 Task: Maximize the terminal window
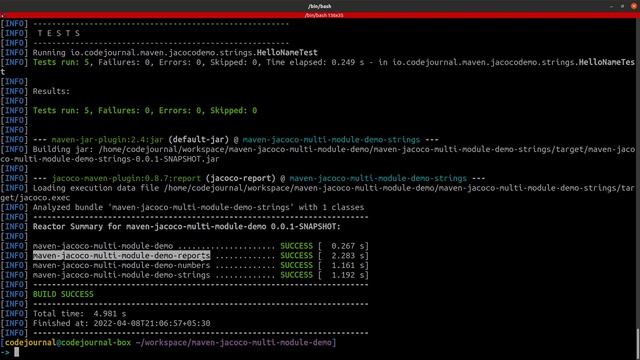tap(622, 6)
